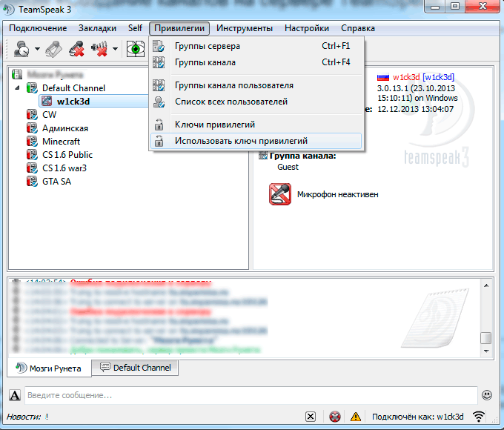The width and height of the screenshot is (504, 430).
Task: Click the green Default Channel icon
Action: tap(32, 87)
